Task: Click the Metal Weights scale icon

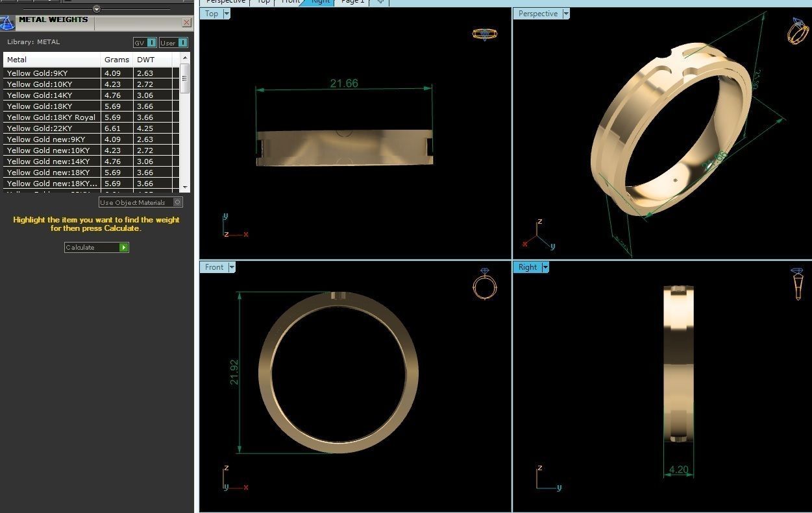Action: click(x=7, y=23)
